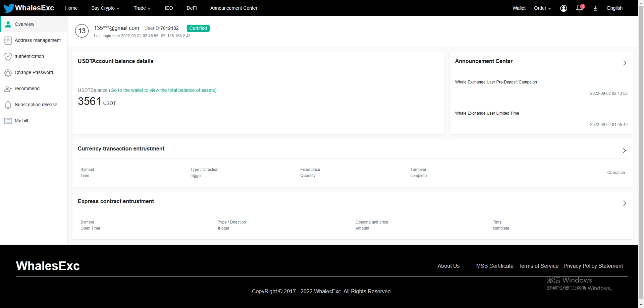Image resolution: width=644 pixels, height=308 pixels.
Task: Open Whale Exchange User Pre-Deposit Campaign announcement
Action: tap(496, 82)
